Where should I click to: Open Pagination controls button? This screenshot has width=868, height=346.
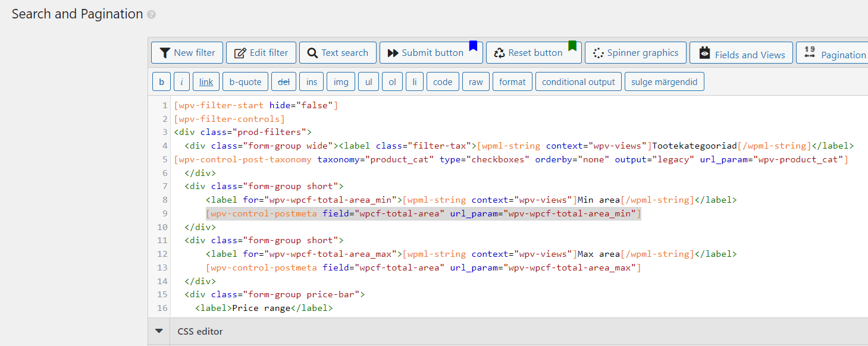click(833, 52)
